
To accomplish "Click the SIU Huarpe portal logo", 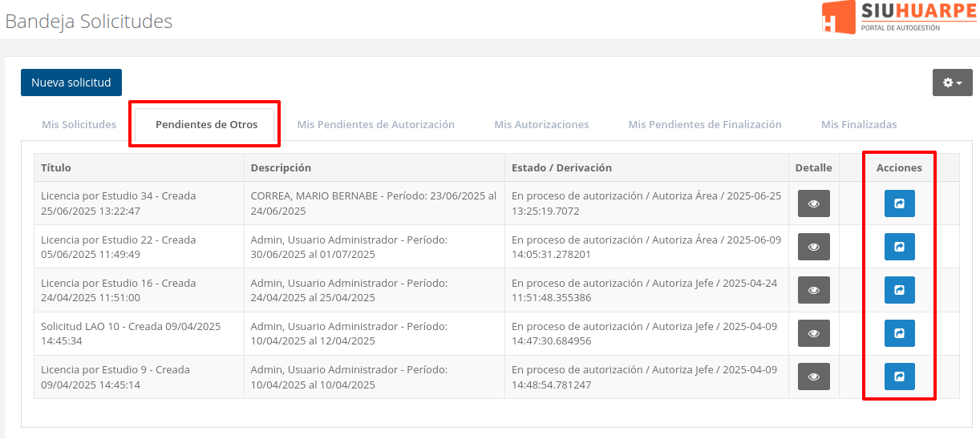I will 899,17.
